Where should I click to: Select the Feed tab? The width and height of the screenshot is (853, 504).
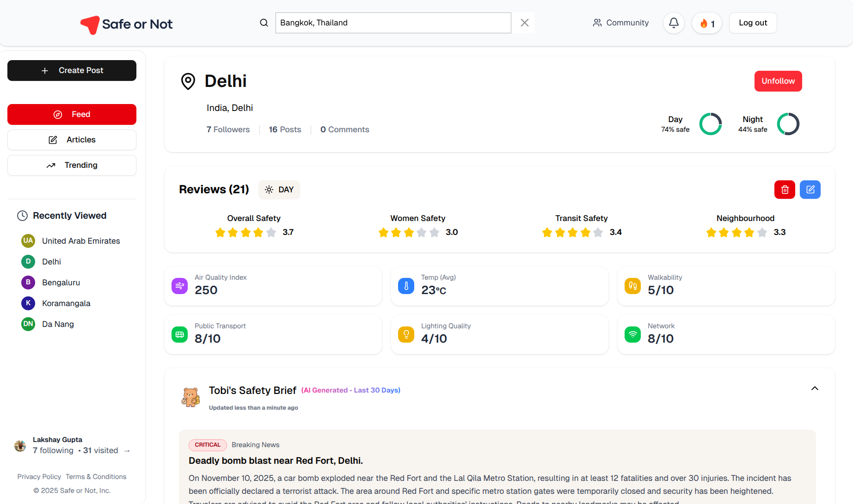click(x=72, y=114)
